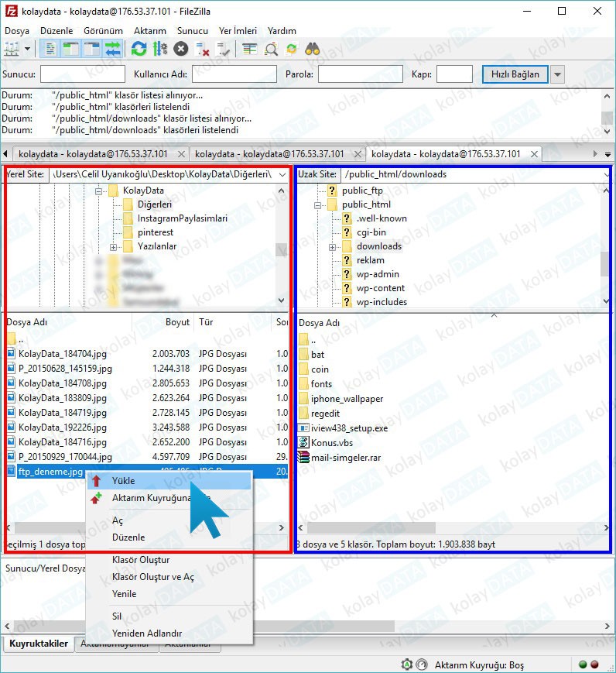Toggle local directory tree display
The width and height of the screenshot is (616, 673).
pyautogui.click(x=71, y=49)
